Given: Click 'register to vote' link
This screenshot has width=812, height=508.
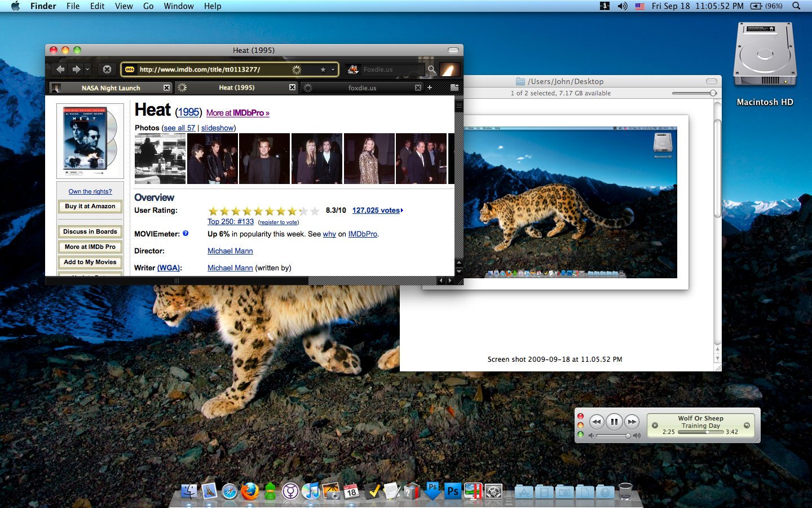Looking at the screenshot, I should click(x=279, y=222).
